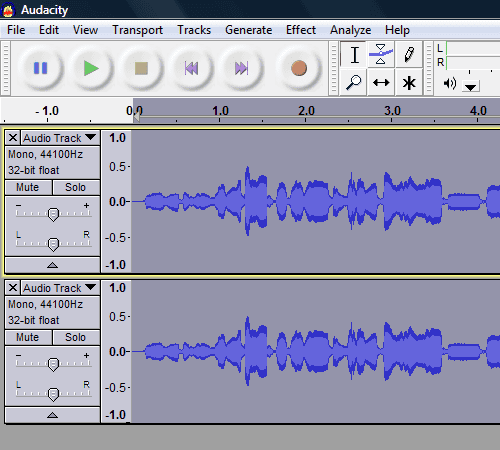Open the Effect menu
Image resolution: width=500 pixels, height=450 pixels.
point(301,30)
